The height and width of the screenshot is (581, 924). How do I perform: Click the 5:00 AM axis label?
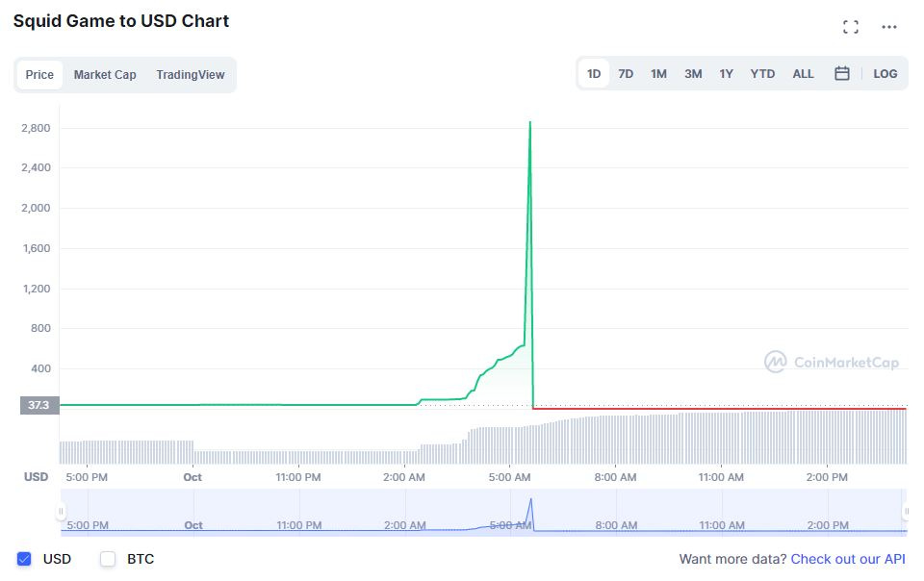[x=510, y=477]
